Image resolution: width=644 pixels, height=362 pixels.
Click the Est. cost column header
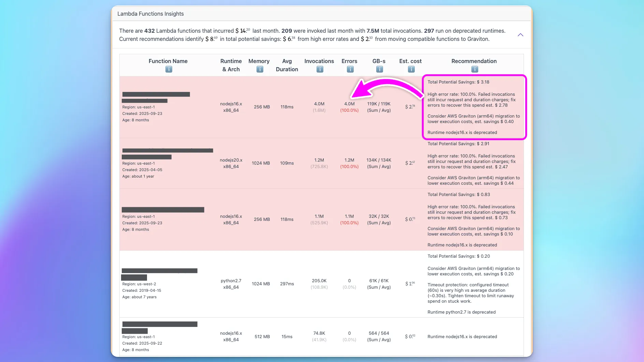coord(410,61)
